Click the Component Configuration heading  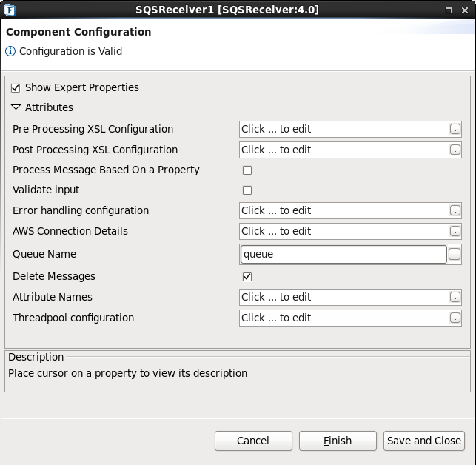[x=78, y=32]
